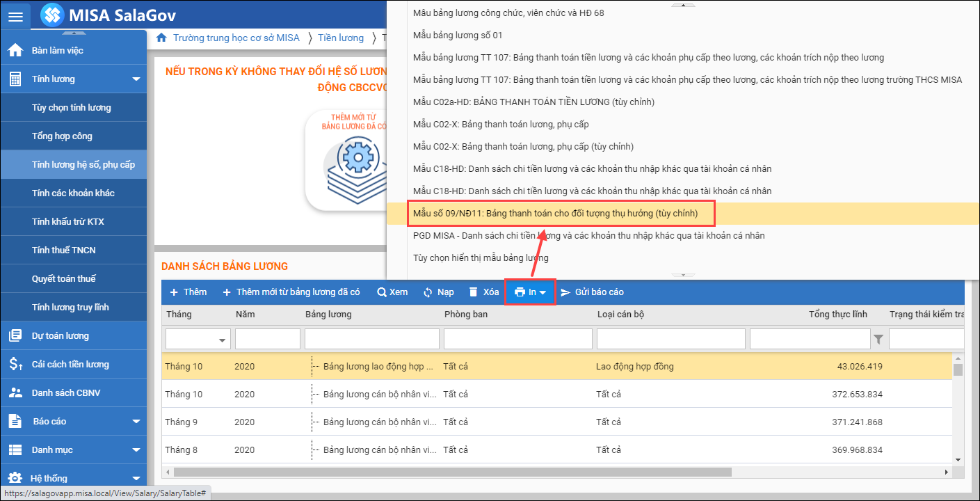Open Tính các khoản khác
Image resolution: width=980 pixels, height=501 pixels.
(74, 193)
